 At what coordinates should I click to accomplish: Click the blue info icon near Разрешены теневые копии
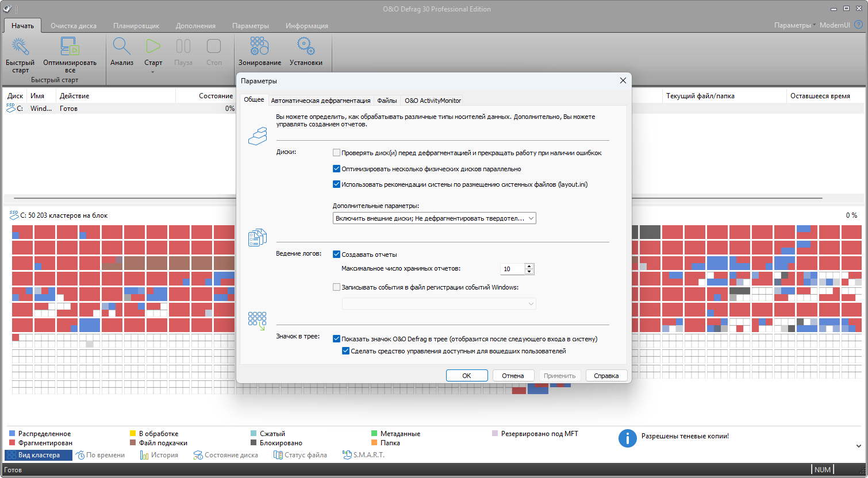[627, 438]
